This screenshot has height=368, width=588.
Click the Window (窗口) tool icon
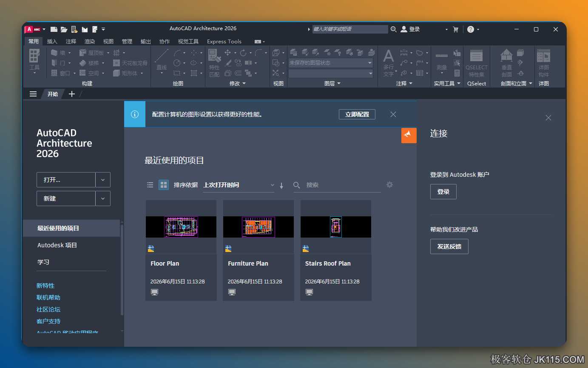[54, 73]
